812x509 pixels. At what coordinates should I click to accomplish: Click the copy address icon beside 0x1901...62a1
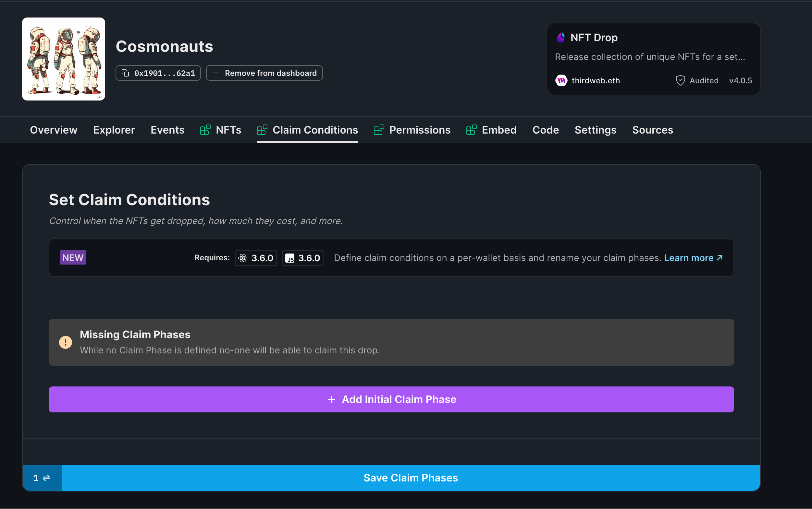click(125, 73)
